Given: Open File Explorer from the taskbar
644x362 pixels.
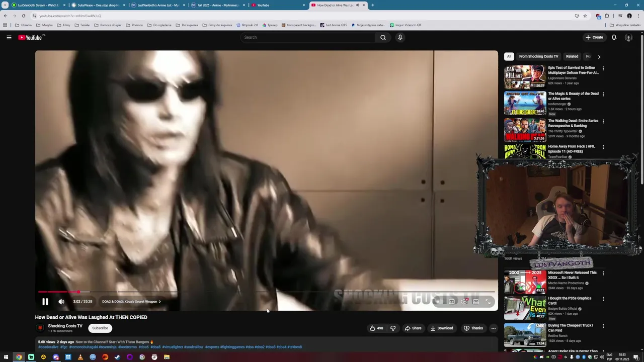Looking at the screenshot, I should click(167, 357).
